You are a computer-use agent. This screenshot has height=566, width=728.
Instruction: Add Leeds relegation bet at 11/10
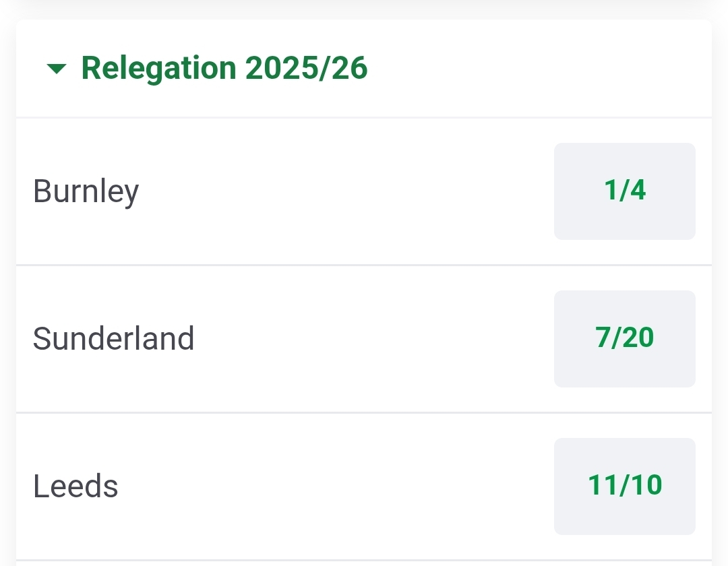tap(624, 486)
